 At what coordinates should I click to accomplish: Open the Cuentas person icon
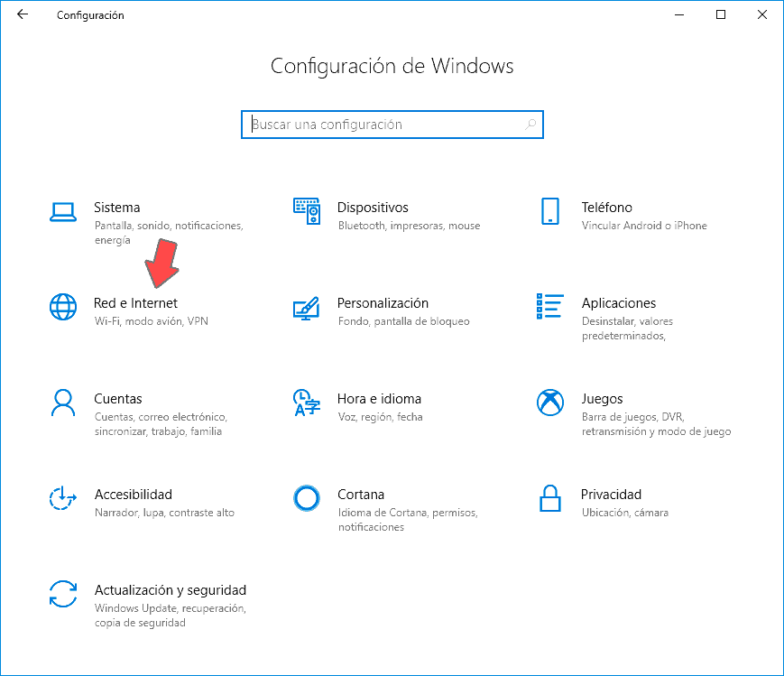click(62, 403)
